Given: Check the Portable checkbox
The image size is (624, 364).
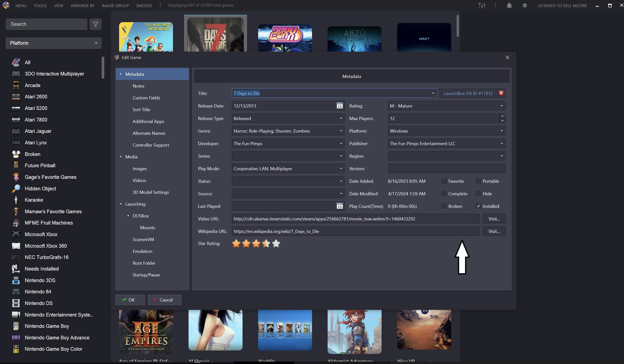Looking at the screenshot, I should point(478,181).
